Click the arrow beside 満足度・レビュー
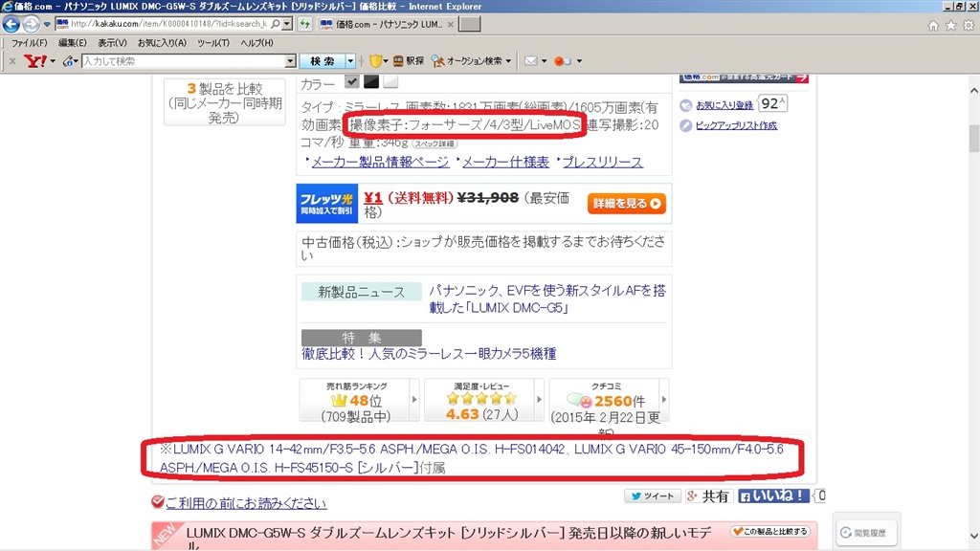 click(539, 399)
